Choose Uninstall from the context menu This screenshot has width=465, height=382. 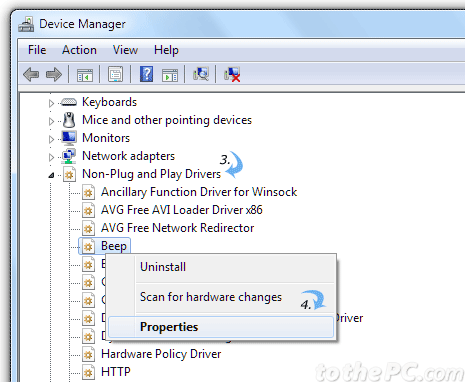coord(221,267)
